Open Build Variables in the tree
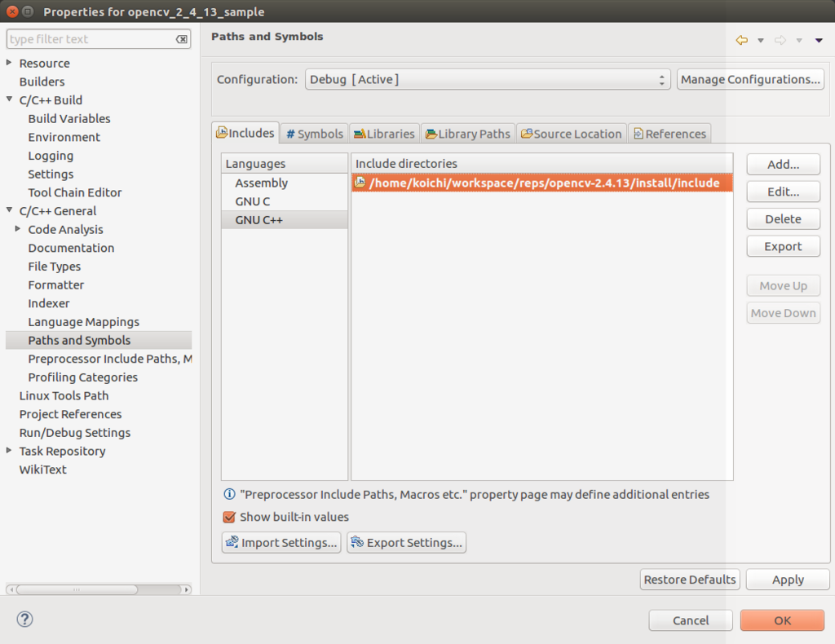The width and height of the screenshot is (835, 644). pos(69,118)
